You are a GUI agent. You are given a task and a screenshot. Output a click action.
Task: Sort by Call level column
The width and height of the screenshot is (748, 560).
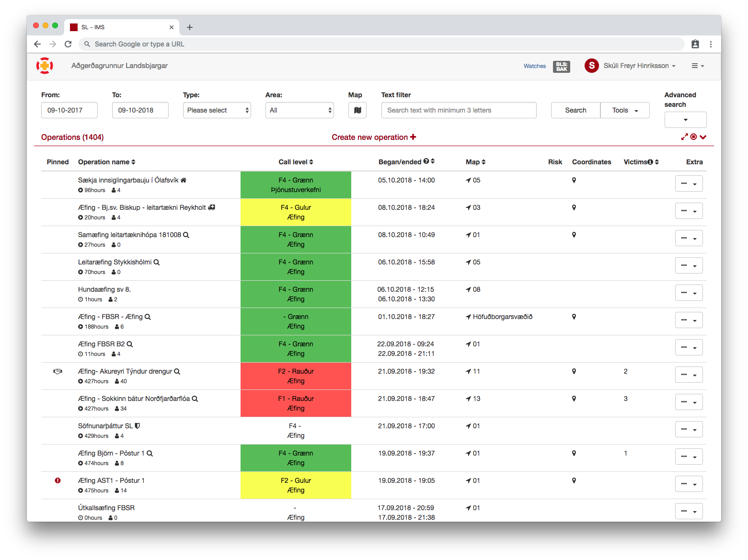(x=296, y=162)
